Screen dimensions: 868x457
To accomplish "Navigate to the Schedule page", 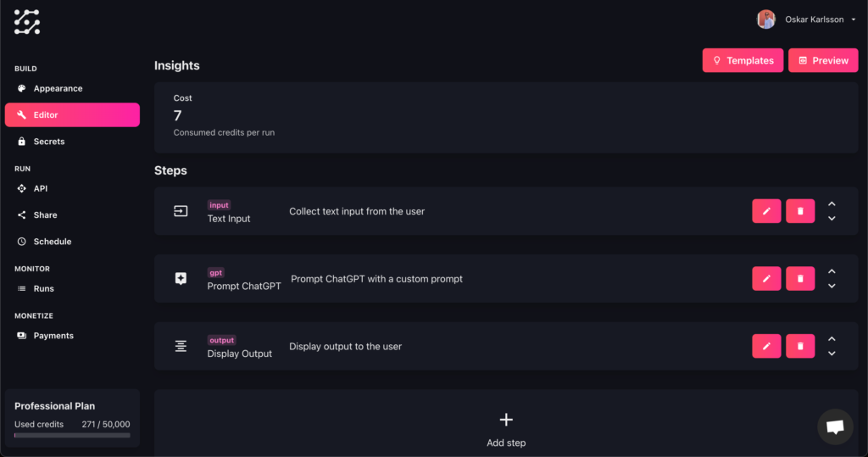I will click(53, 242).
